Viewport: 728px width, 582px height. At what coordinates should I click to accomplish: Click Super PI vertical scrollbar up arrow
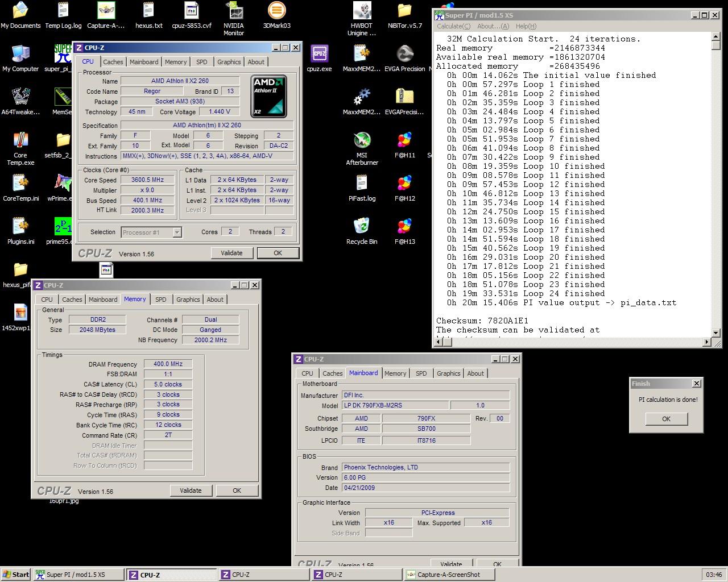click(715, 37)
